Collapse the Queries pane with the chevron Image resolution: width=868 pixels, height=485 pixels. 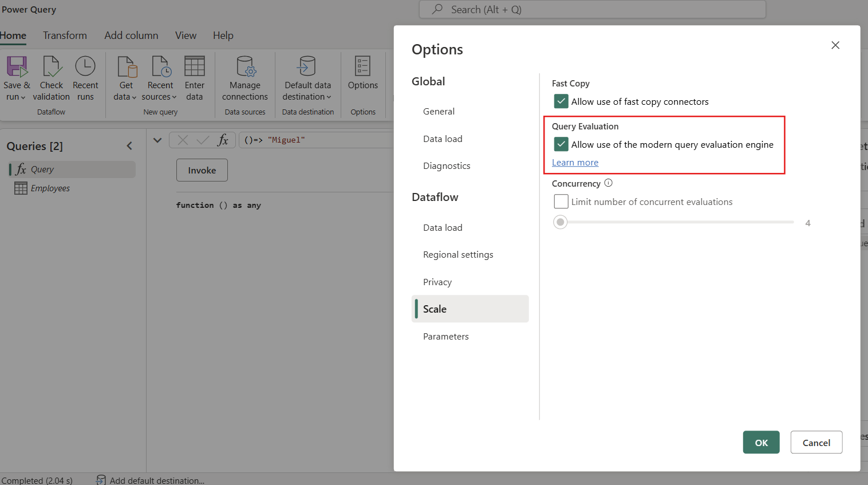[x=129, y=146]
